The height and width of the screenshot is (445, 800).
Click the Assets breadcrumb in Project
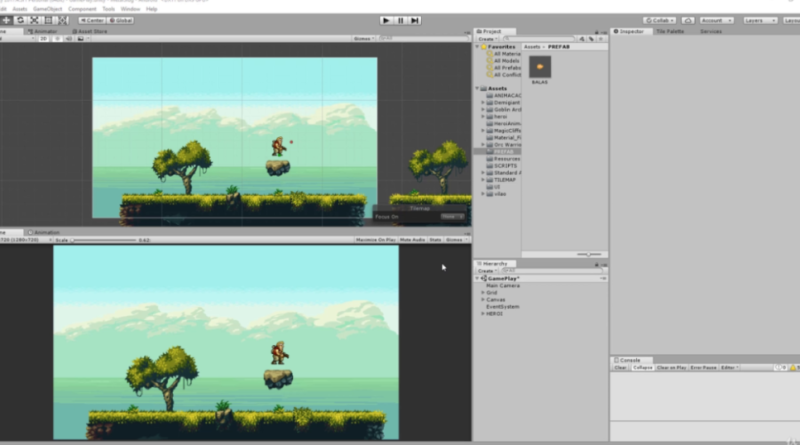point(532,47)
